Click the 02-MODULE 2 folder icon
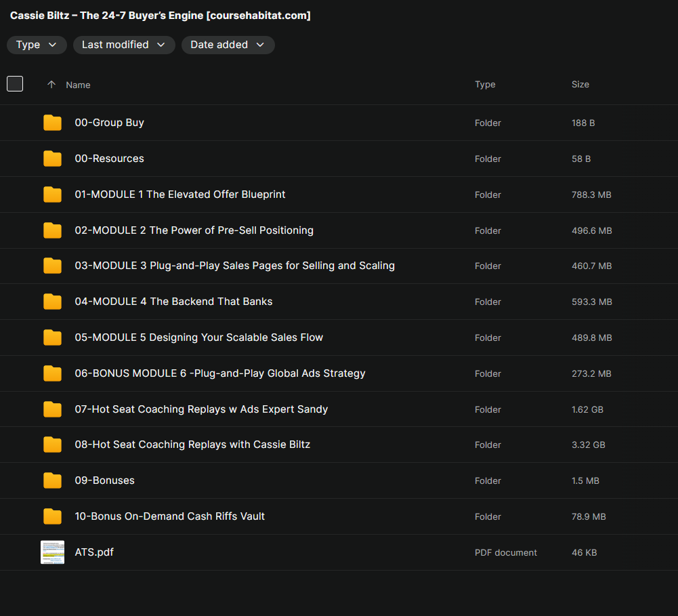Viewport: 678px width, 616px height. click(x=52, y=230)
